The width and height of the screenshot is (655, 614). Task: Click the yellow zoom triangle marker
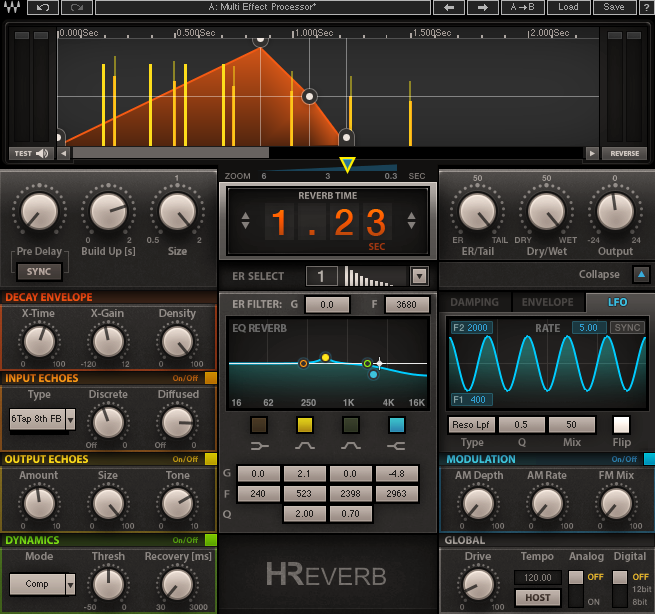(x=347, y=165)
